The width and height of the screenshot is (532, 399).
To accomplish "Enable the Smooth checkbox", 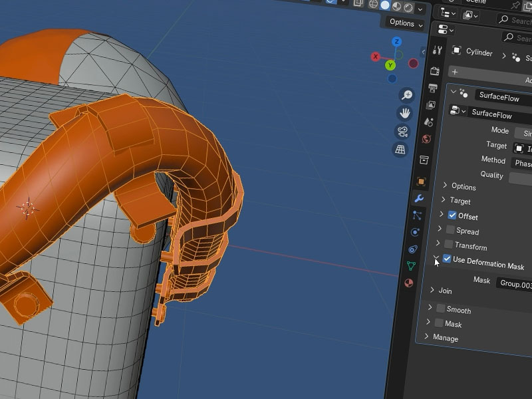I will coord(440,309).
